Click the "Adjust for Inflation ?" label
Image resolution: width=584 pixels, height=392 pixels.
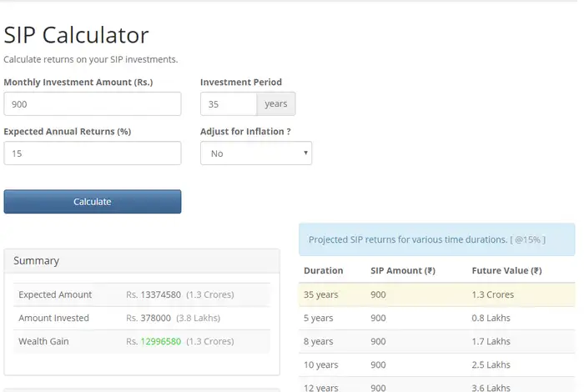coord(245,132)
